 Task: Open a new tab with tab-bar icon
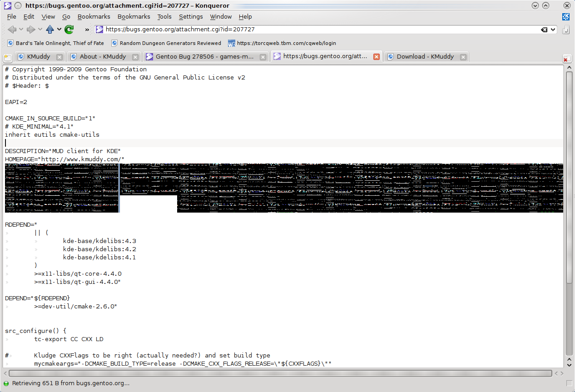click(x=8, y=58)
